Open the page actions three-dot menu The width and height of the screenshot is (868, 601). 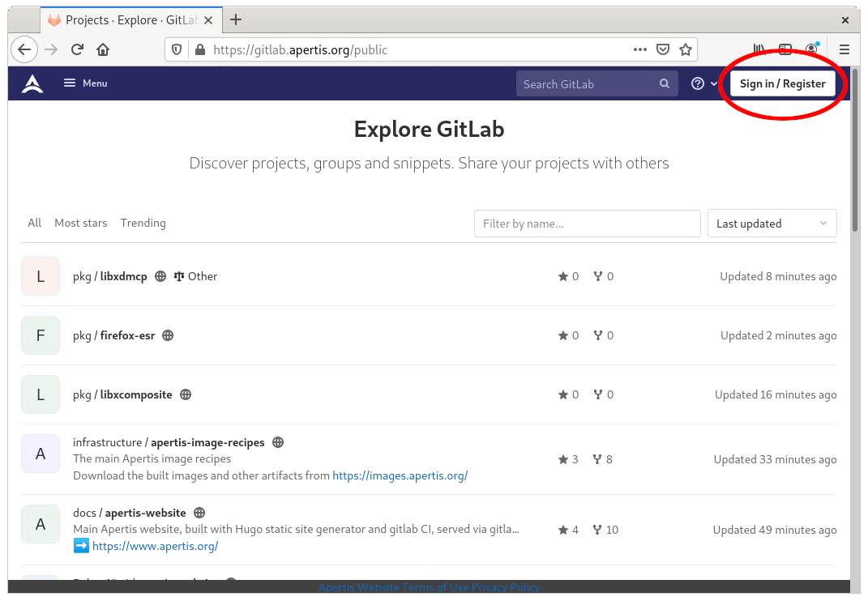coord(640,49)
